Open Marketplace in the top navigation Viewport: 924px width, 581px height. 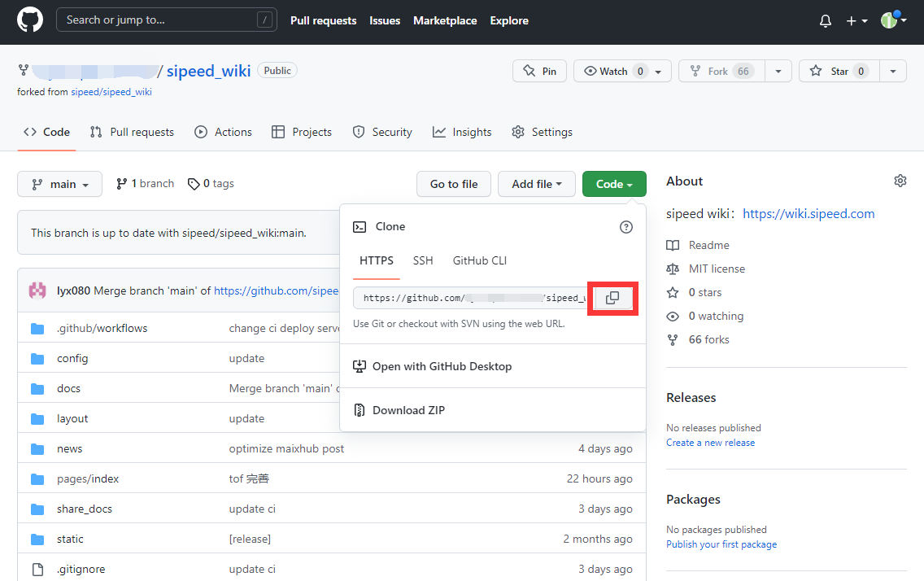pos(445,20)
